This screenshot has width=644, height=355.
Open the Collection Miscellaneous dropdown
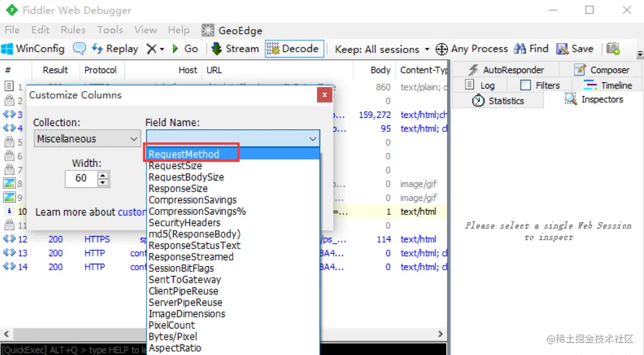click(87, 139)
